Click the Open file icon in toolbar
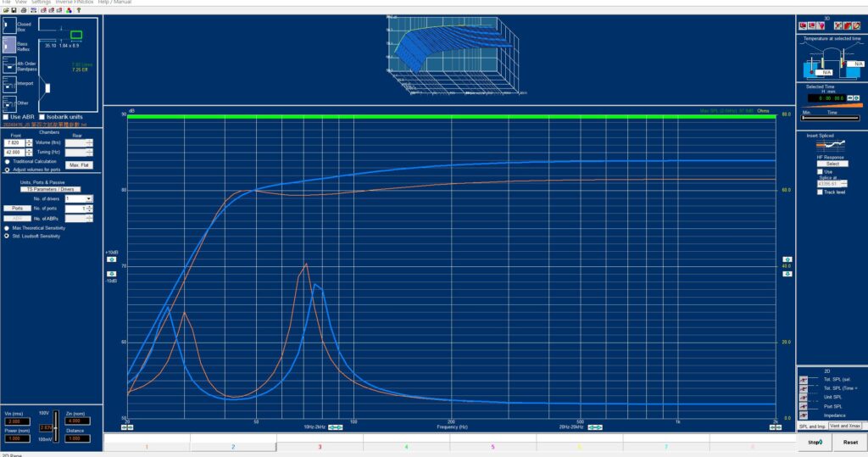Screen dimensions: 868x457 click(5, 10)
